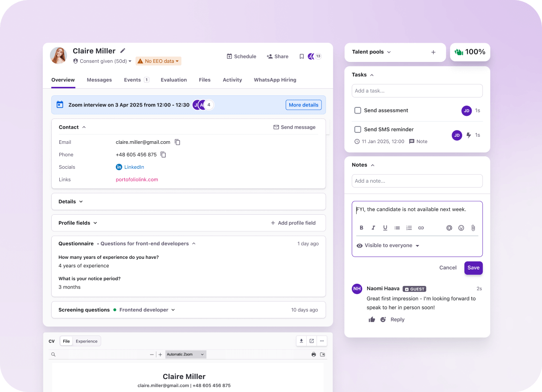Attach a file to the note
Viewport: 542px width, 392px height.
click(473, 228)
